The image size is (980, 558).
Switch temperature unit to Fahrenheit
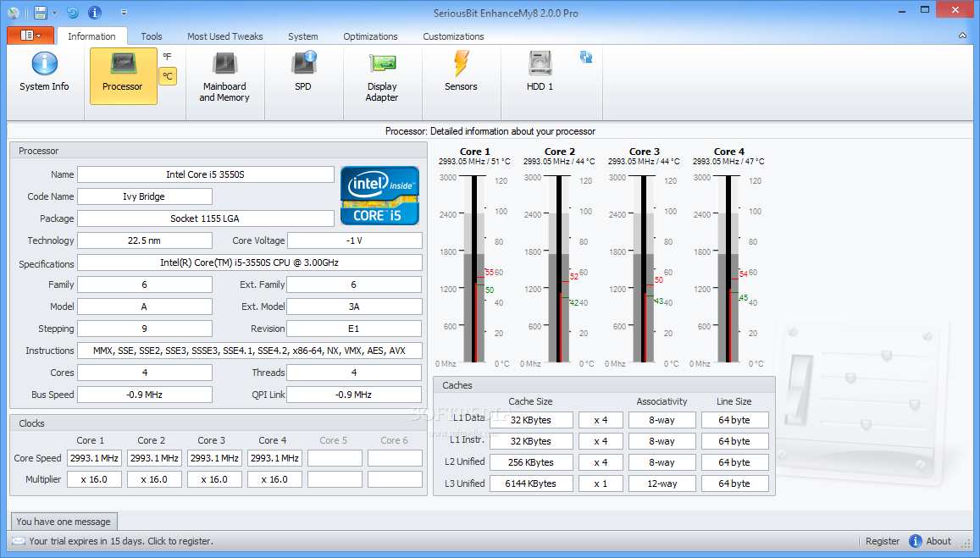(167, 56)
